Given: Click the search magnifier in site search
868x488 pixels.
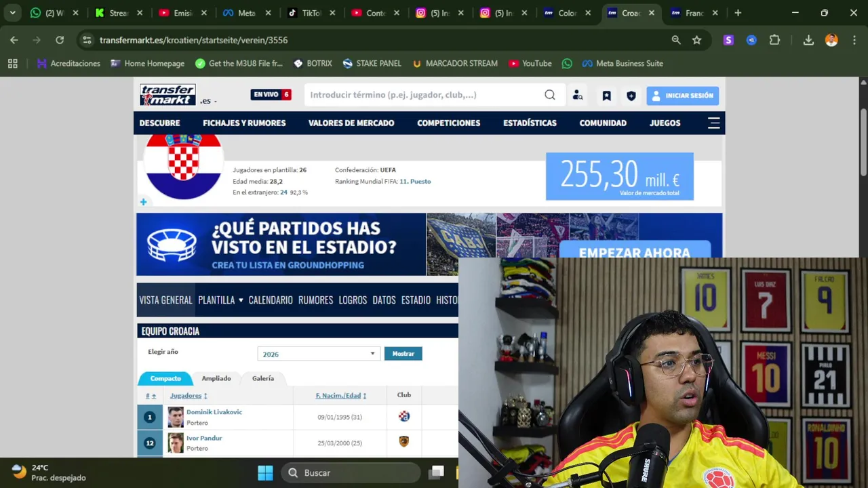Looking at the screenshot, I should 550,95.
